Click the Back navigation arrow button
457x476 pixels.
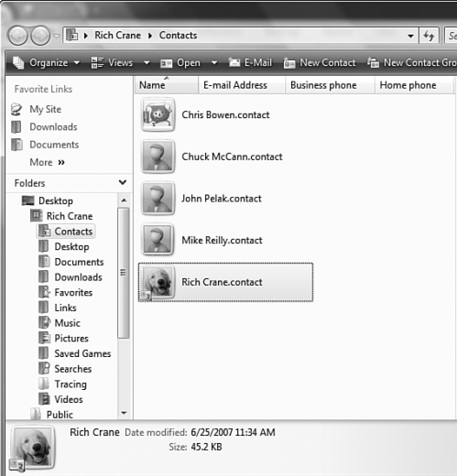17,36
